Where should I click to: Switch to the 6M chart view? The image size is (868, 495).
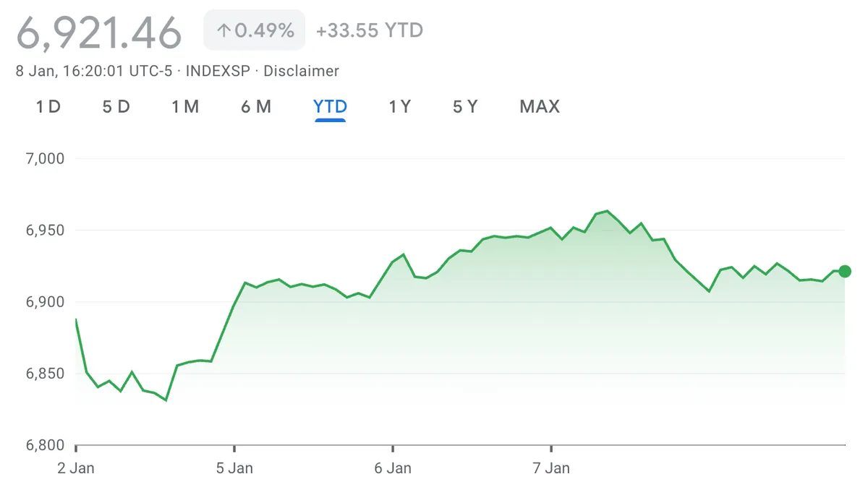(x=256, y=106)
